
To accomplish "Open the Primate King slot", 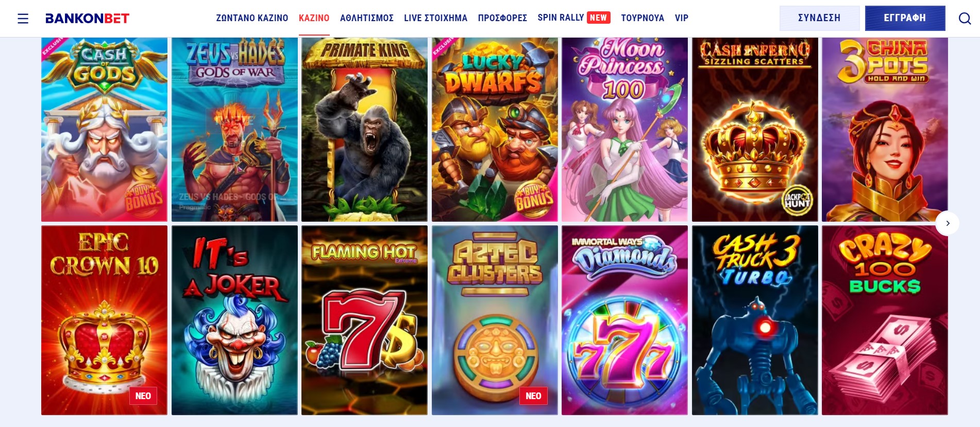I will [364, 129].
